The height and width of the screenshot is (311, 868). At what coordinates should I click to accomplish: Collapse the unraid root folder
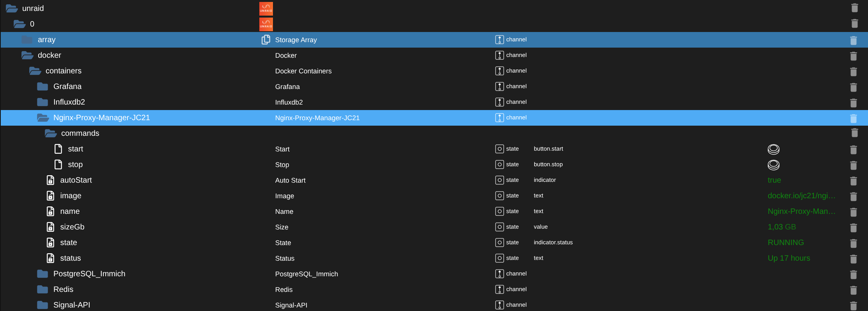(x=12, y=8)
